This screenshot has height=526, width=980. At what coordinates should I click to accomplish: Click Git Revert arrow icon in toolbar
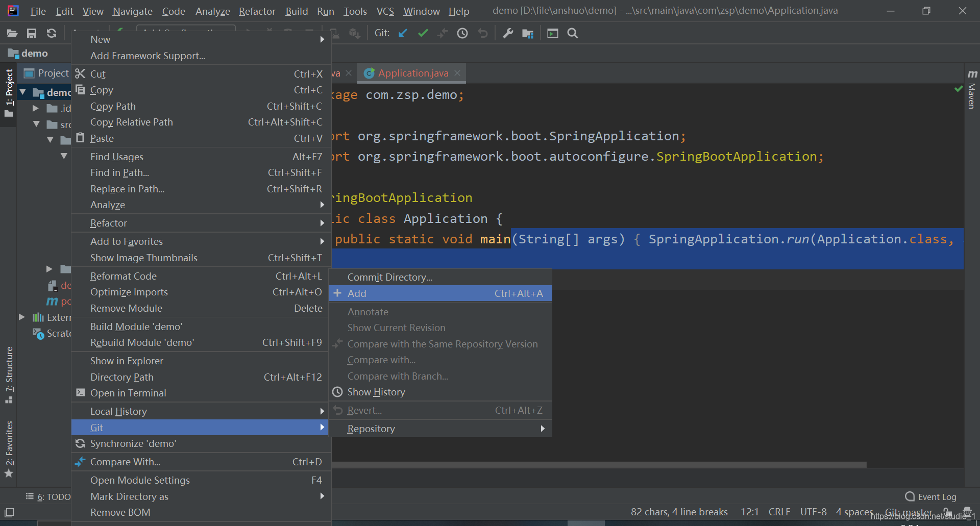click(x=483, y=33)
